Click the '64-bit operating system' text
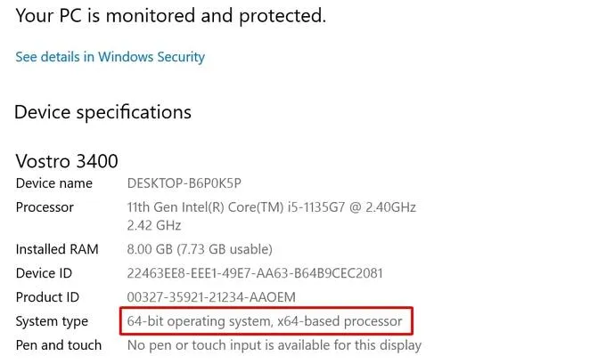Viewport: 606px width, 364px height. [196, 320]
